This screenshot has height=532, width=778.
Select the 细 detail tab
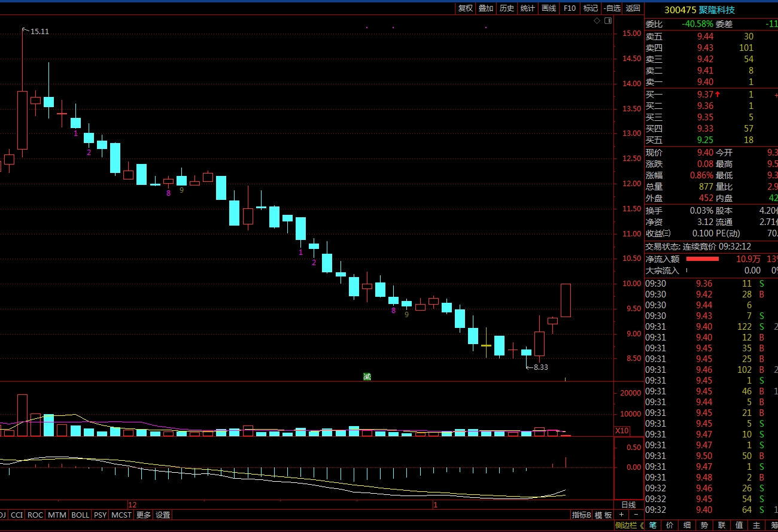point(687,525)
